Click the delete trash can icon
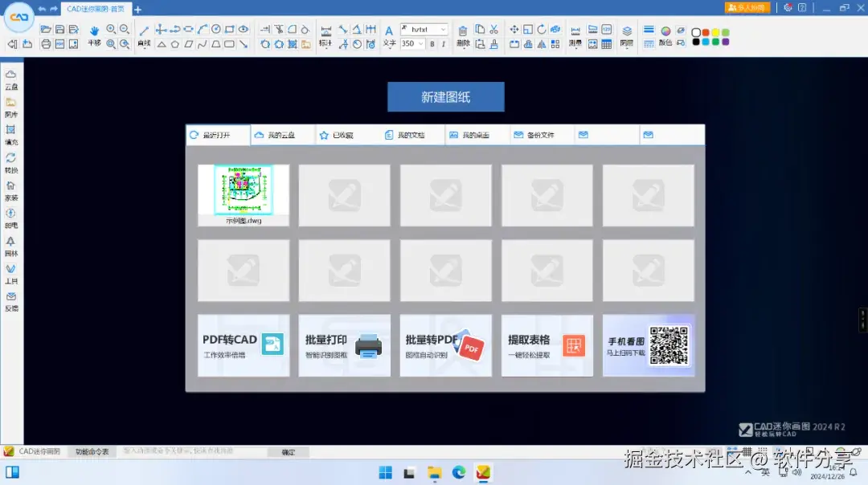The image size is (868, 485). click(x=463, y=35)
